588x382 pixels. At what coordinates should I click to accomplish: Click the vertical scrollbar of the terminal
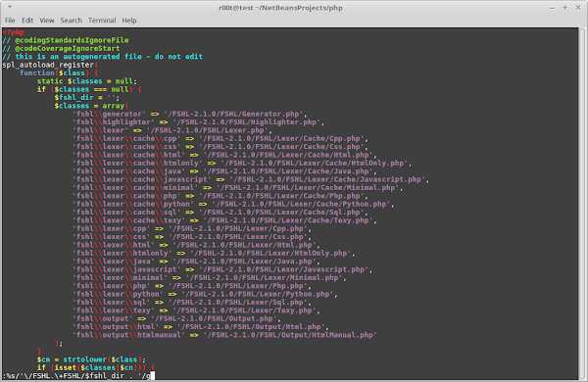click(x=582, y=204)
